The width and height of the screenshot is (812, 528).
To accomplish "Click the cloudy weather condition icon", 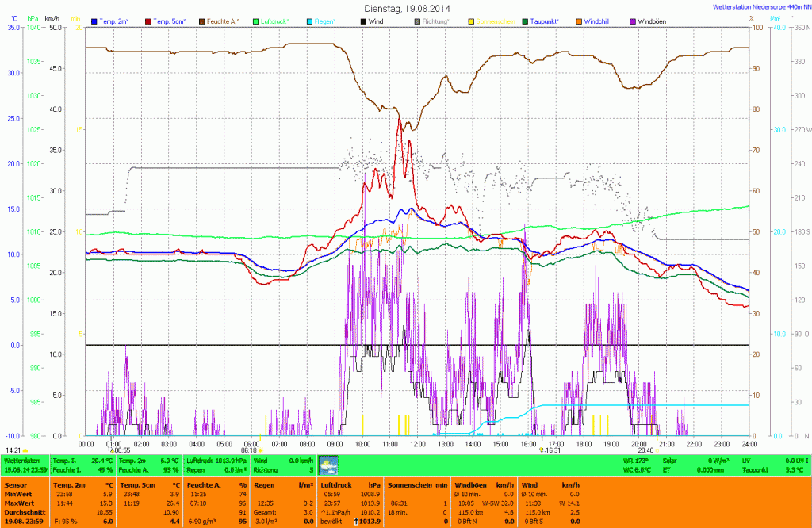I will pos(328,465).
